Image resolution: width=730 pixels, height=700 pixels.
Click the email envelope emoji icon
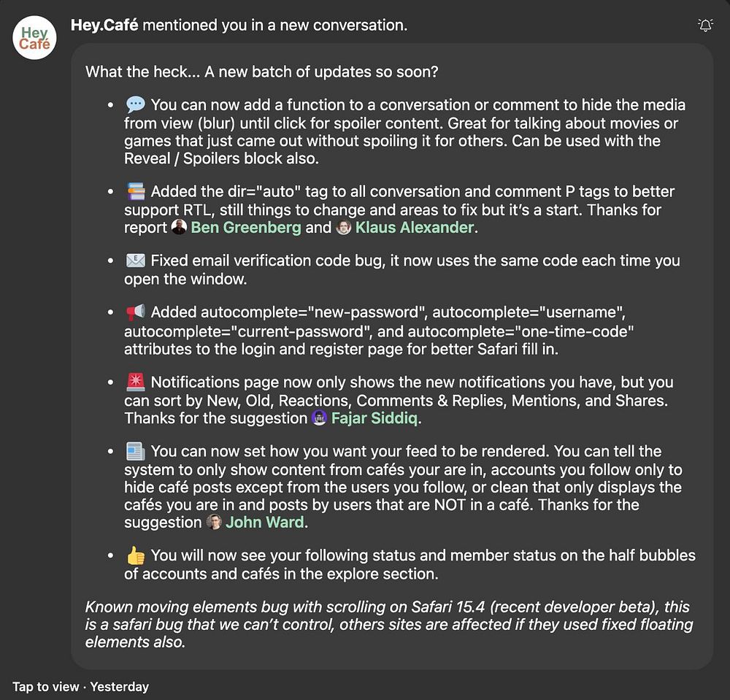click(135, 261)
